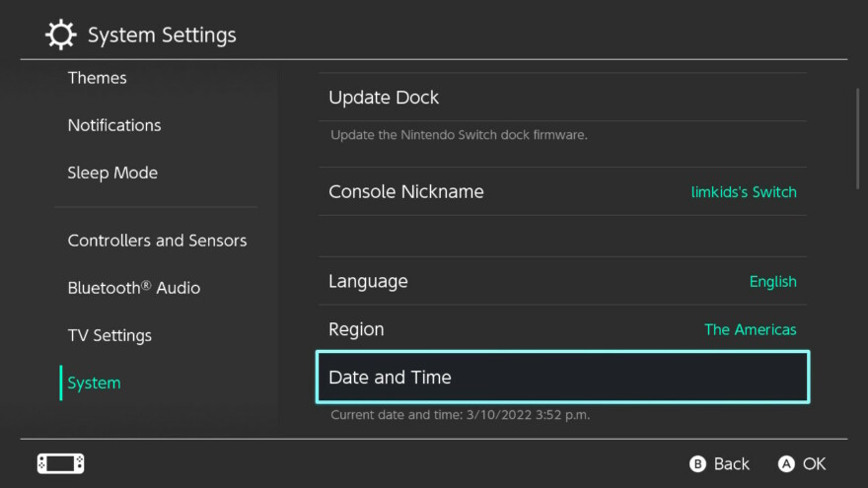
Task: Open Notifications in the sidebar
Action: [114, 125]
